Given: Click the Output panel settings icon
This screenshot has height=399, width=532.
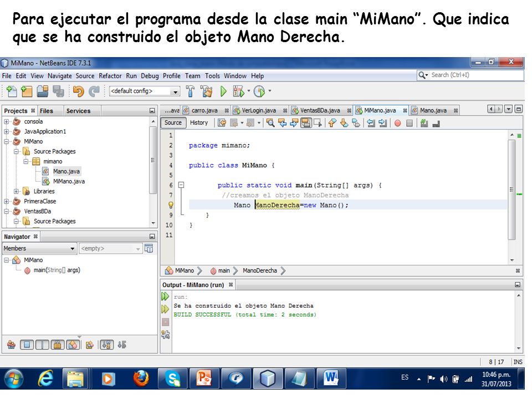Looking at the screenshot, I should coord(166,335).
